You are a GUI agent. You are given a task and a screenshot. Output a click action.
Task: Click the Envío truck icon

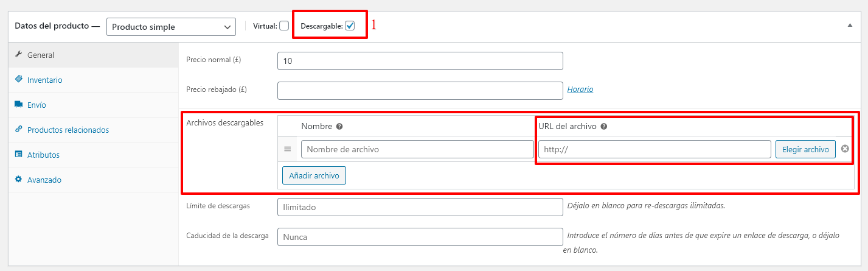pyautogui.click(x=18, y=105)
